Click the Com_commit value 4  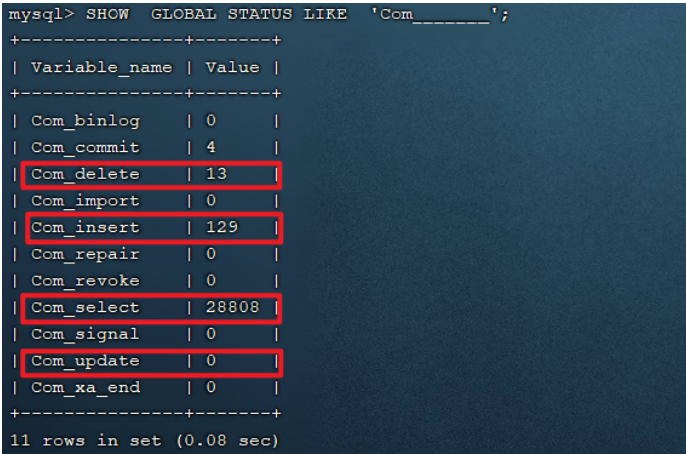point(211,148)
